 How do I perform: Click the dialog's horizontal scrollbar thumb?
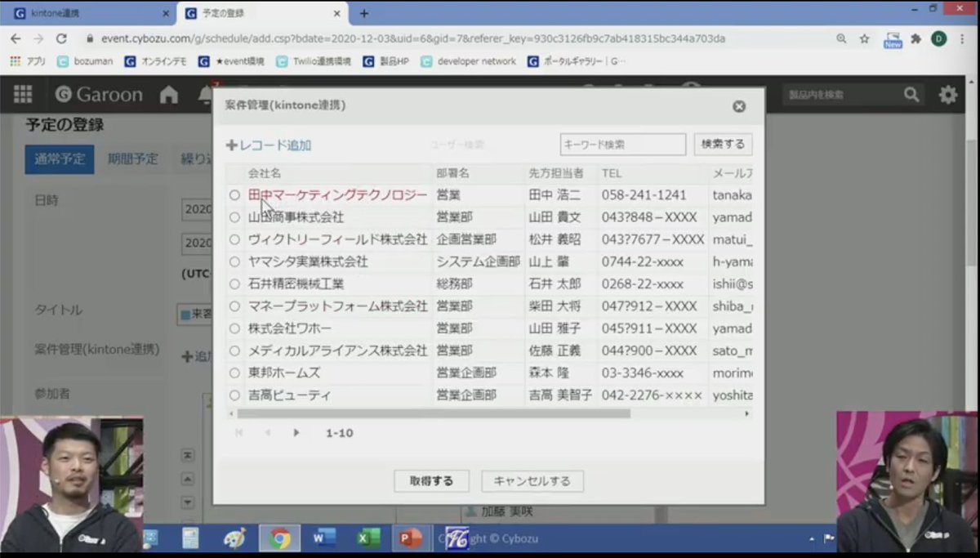pyautogui.click(x=434, y=413)
